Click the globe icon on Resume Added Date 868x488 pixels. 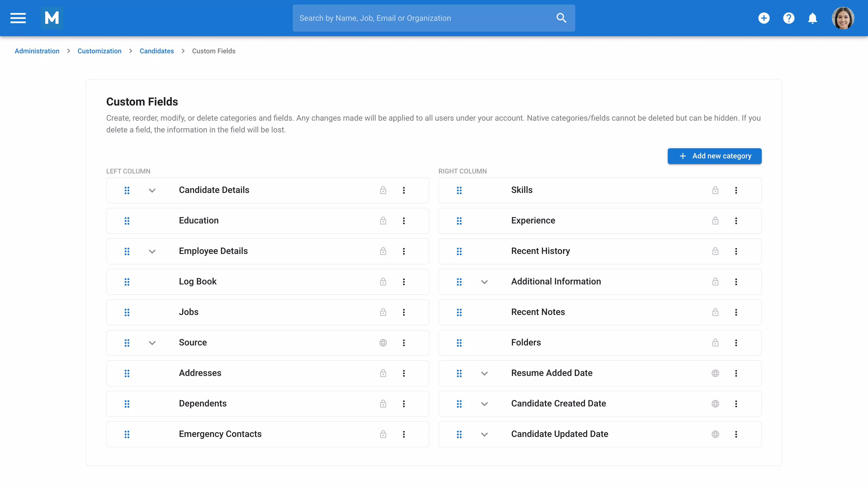715,373
